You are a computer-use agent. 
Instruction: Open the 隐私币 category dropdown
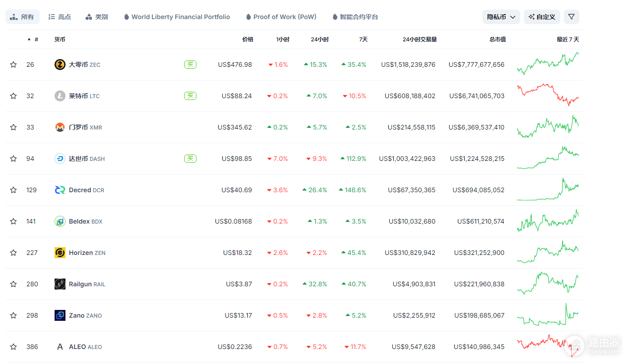[x=501, y=17]
